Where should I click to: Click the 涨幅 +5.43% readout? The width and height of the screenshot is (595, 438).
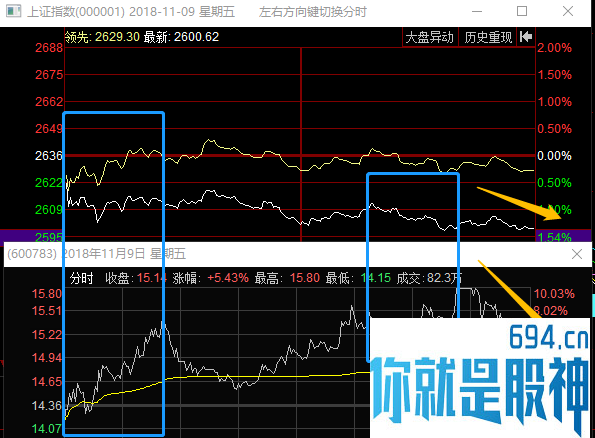point(211,278)
